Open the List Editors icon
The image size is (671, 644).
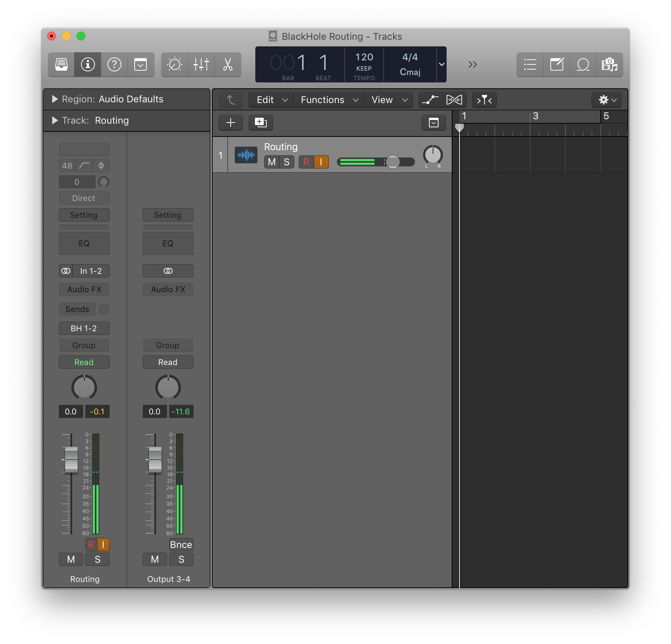click(530, 65)
